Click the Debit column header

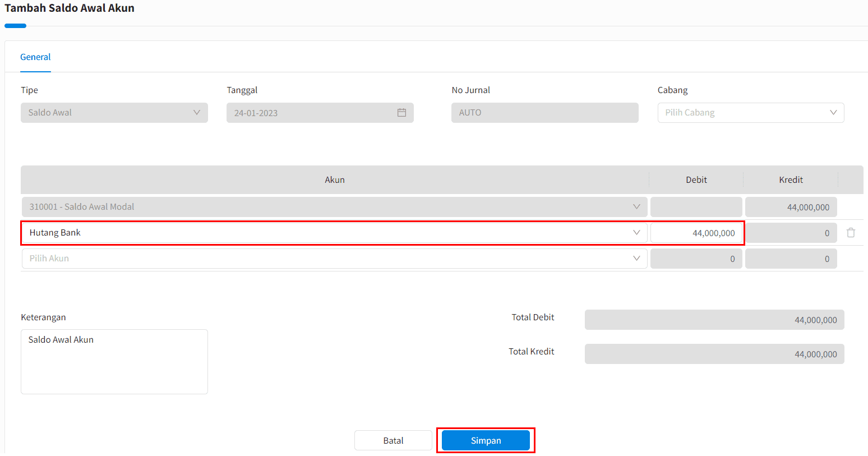pos(696,180)
